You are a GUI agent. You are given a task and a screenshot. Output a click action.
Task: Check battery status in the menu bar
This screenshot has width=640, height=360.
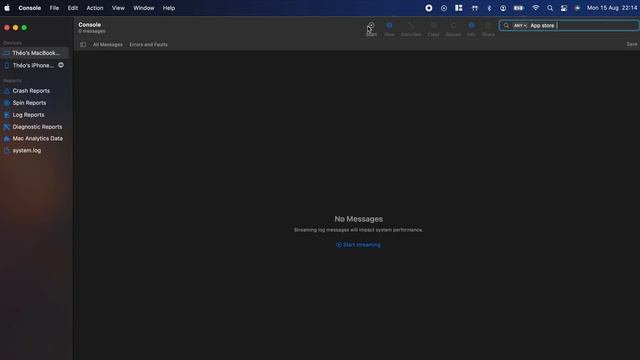click(519, 8)
